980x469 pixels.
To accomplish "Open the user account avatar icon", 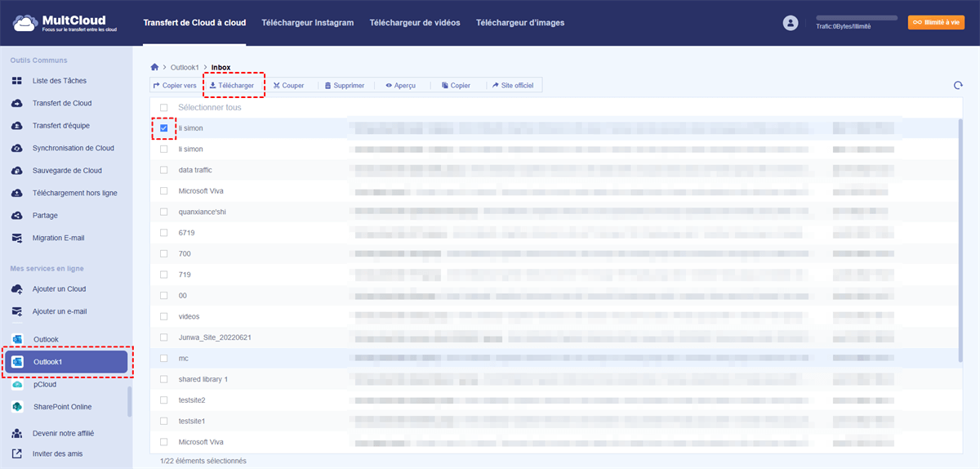I will (790, 23).
